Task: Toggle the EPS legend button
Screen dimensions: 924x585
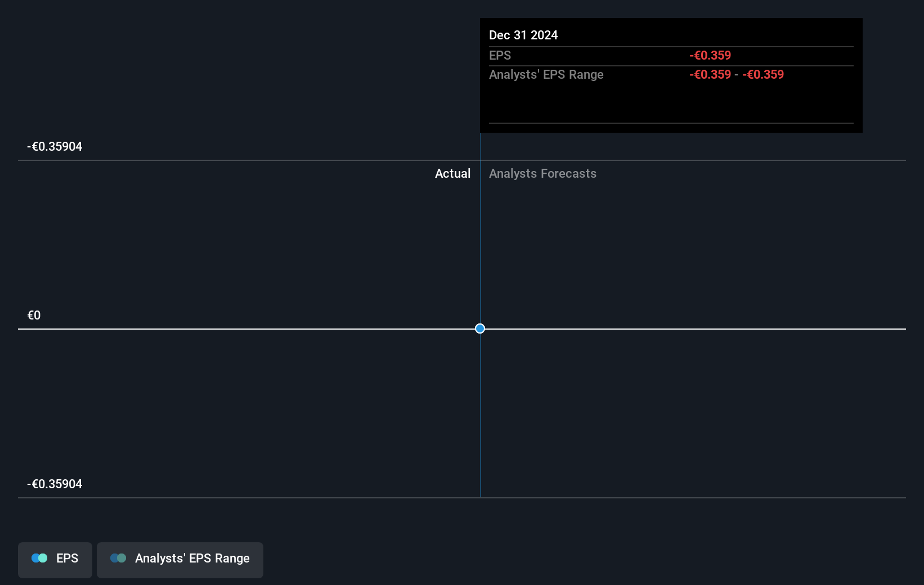Action: pos(55,560)
